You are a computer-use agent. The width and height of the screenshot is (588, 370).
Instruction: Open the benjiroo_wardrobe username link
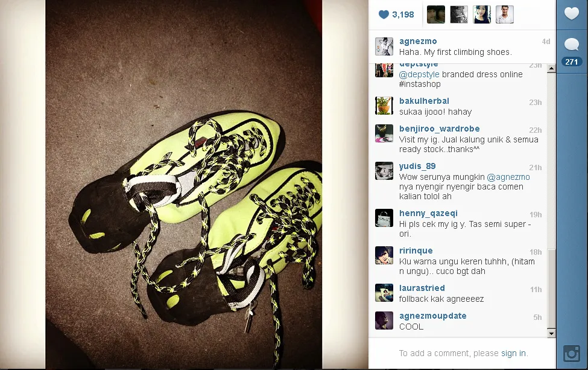[439, 129]
